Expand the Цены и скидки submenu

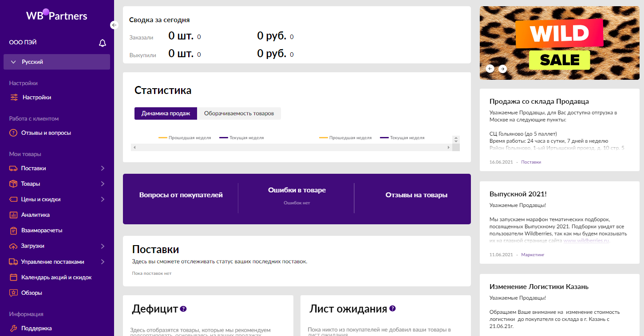click(103, 199)
